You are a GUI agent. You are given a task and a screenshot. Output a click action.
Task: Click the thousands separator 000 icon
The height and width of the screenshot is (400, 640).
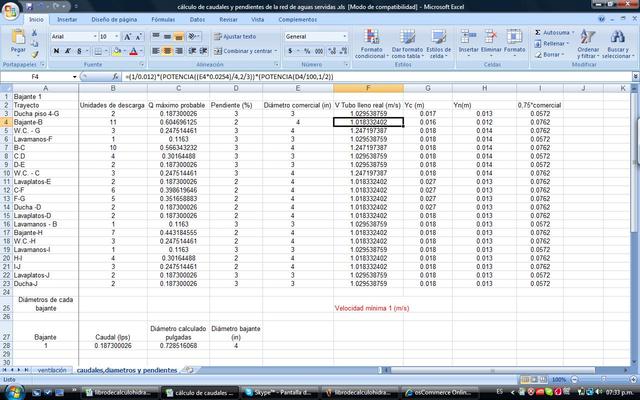click(319, 51)
